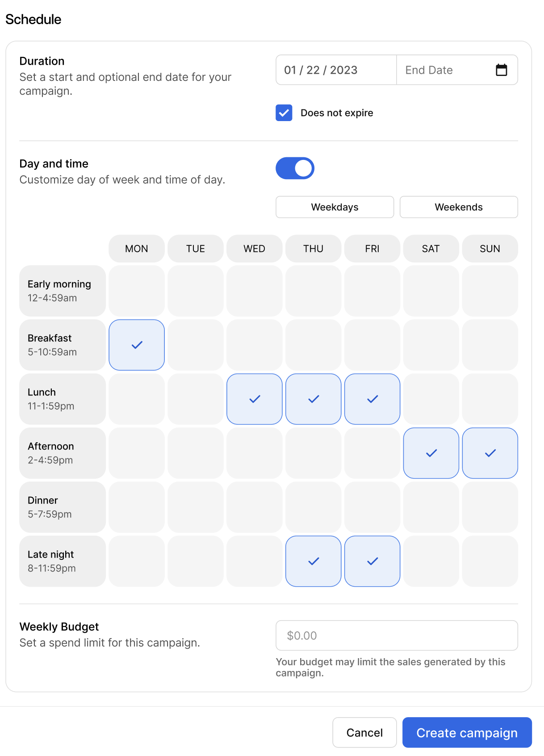
Task: Deselect Monday Breakfast time slot
Action: pyautogui.click(x=137, y=345)
